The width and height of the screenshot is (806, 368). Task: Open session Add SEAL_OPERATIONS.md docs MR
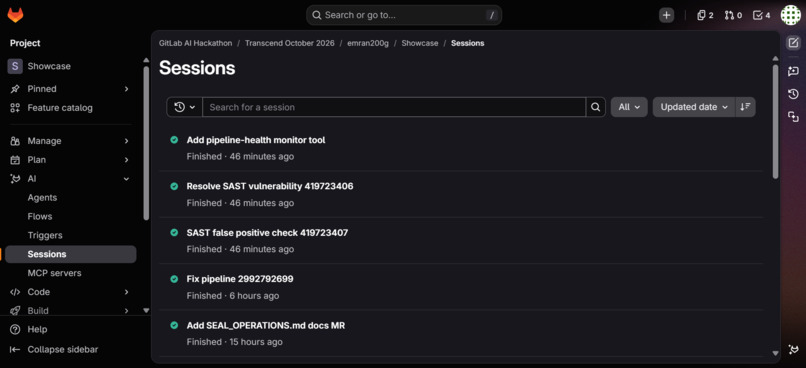click(x=266, y=325)
